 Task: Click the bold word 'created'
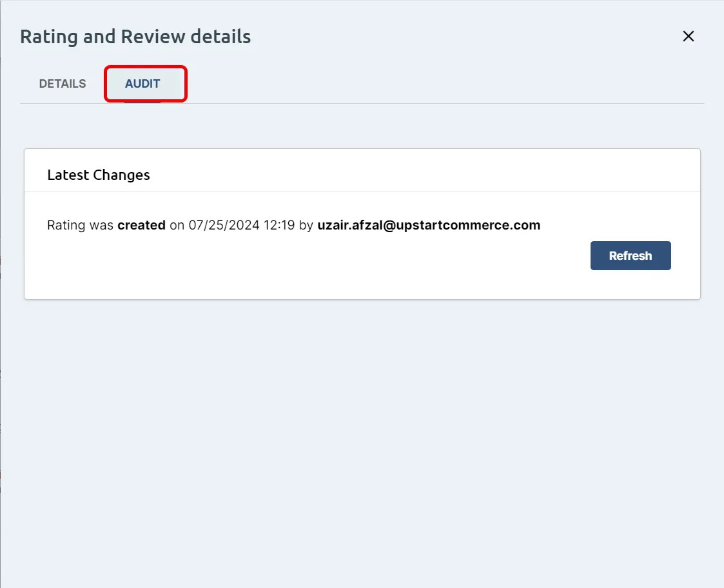[x=141, y=225]
